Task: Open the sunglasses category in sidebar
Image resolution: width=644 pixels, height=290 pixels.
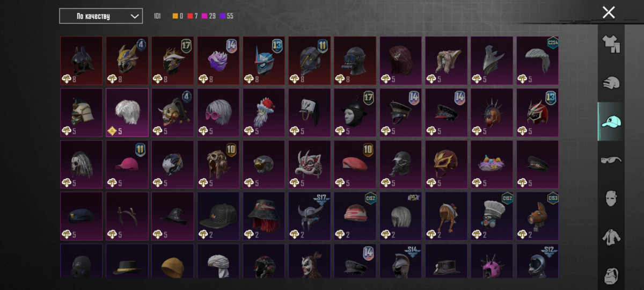Action: pyautogui.click(x=611, y=160)
